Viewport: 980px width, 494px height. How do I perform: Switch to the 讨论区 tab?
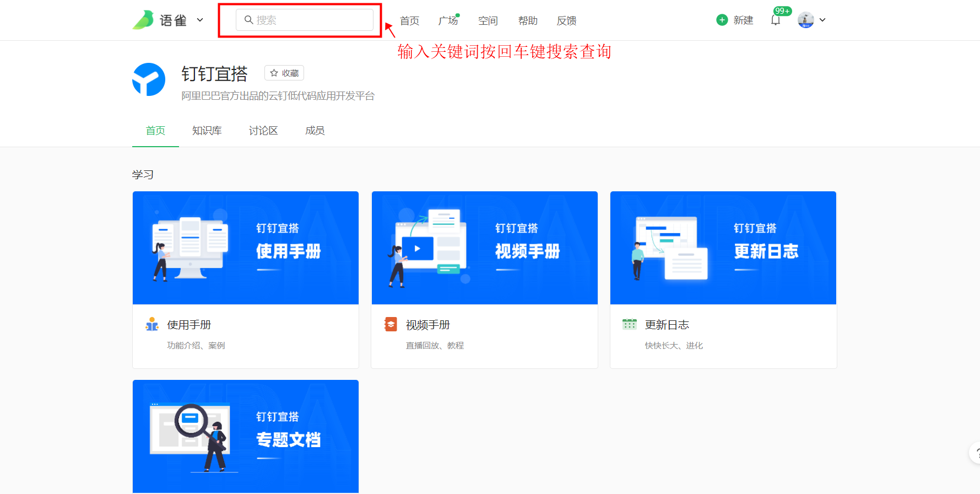pos(263,131)
